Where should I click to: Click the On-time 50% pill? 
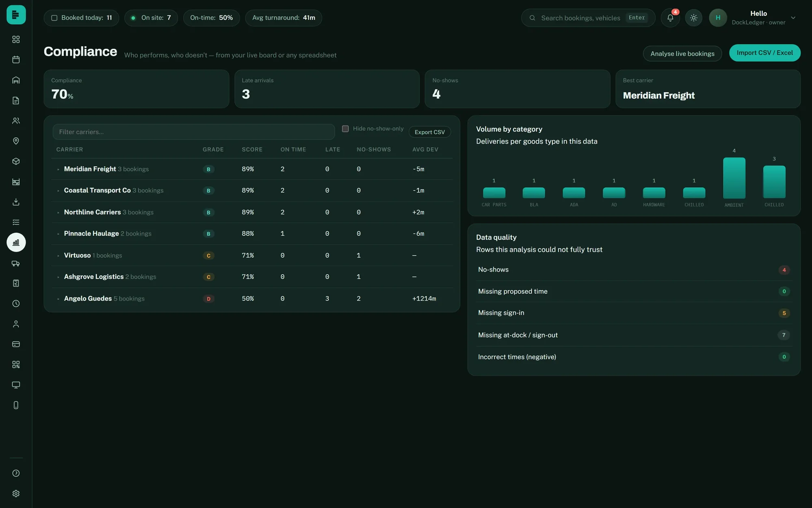211,18
